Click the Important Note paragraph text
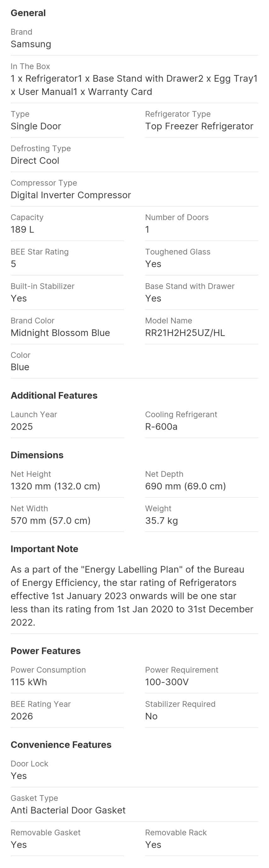 point(132,596)
